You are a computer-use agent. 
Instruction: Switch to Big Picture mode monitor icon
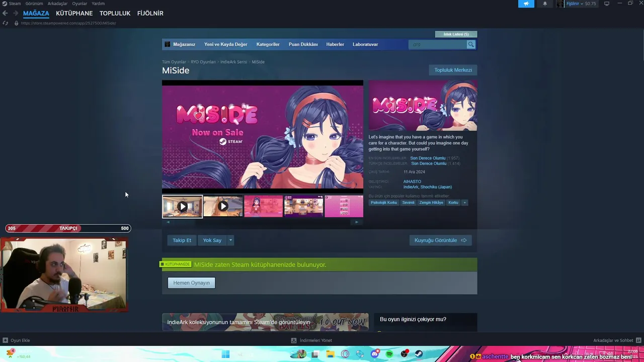[x=607, y=4]
